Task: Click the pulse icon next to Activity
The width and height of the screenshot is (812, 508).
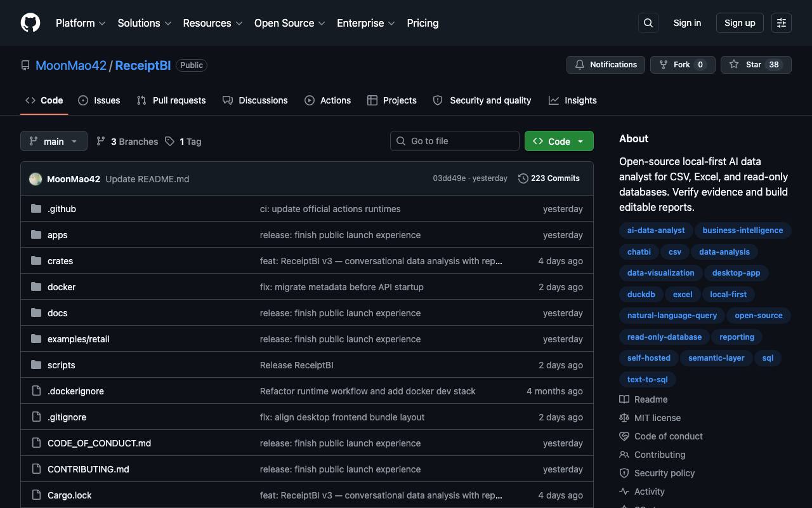Action: [x=624, y=491]
